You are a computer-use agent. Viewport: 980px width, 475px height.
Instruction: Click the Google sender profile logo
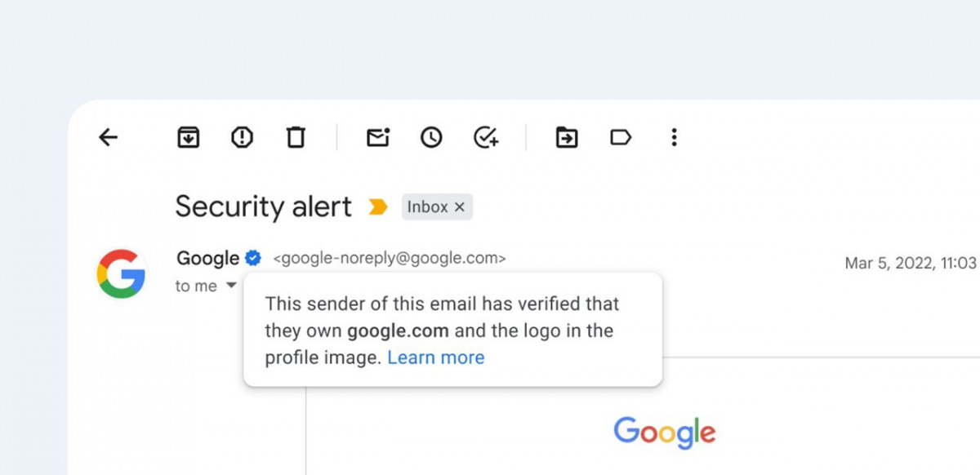pos(121,273)
